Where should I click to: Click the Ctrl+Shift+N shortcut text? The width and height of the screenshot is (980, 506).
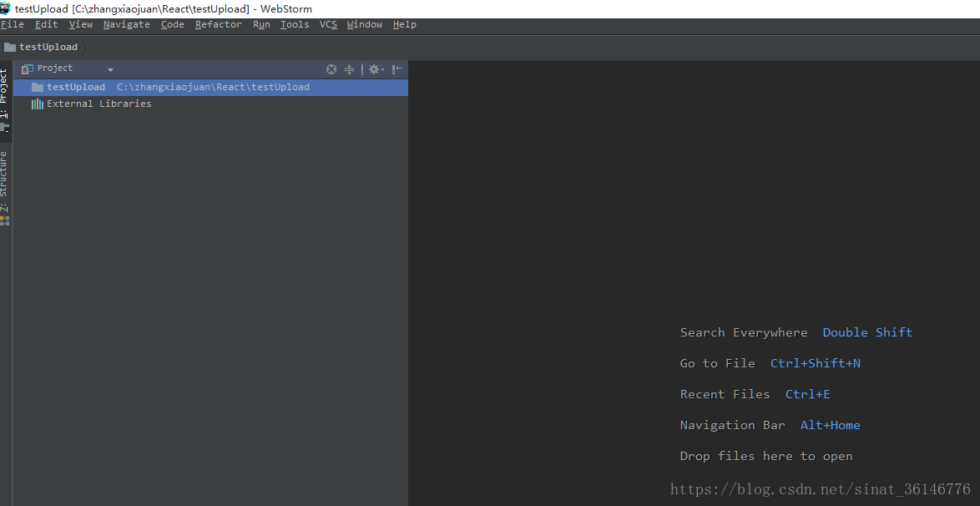click(815, 362)
